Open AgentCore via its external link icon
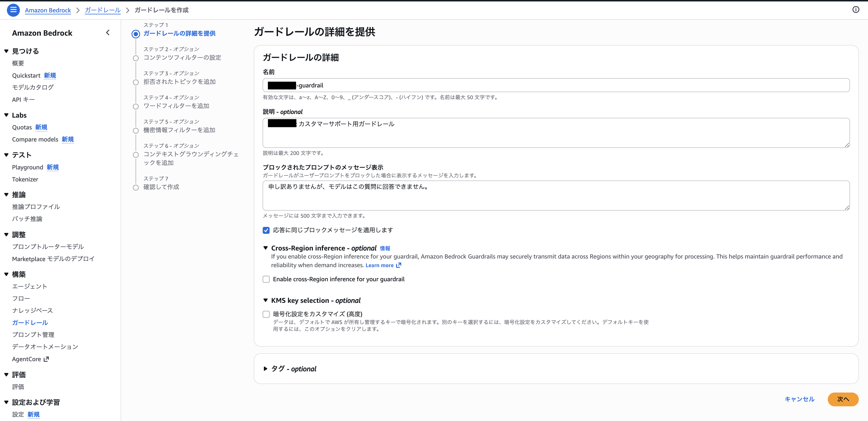Image resolution: width=868 pixels, height=421 pixels. point(47,359)
